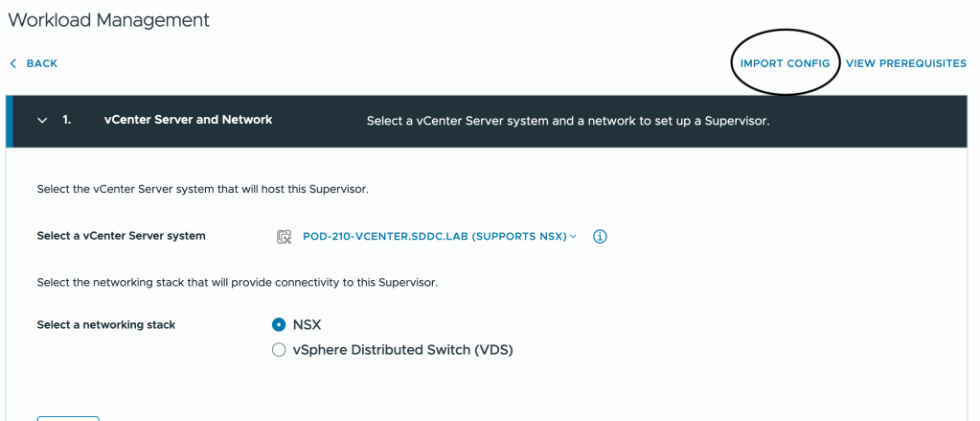The image size is (980, 421).
Task: Click the small arrow after SUPPORTS NSX
Action: 574,236
